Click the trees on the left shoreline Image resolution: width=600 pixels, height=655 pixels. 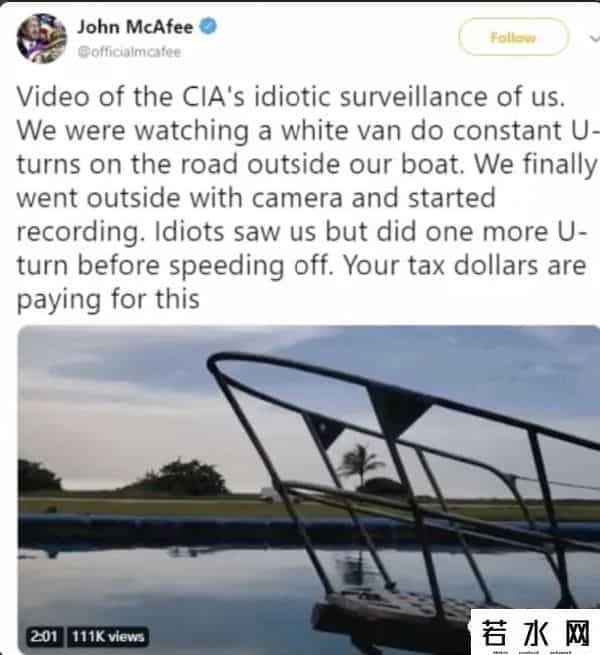coord(125,476)
